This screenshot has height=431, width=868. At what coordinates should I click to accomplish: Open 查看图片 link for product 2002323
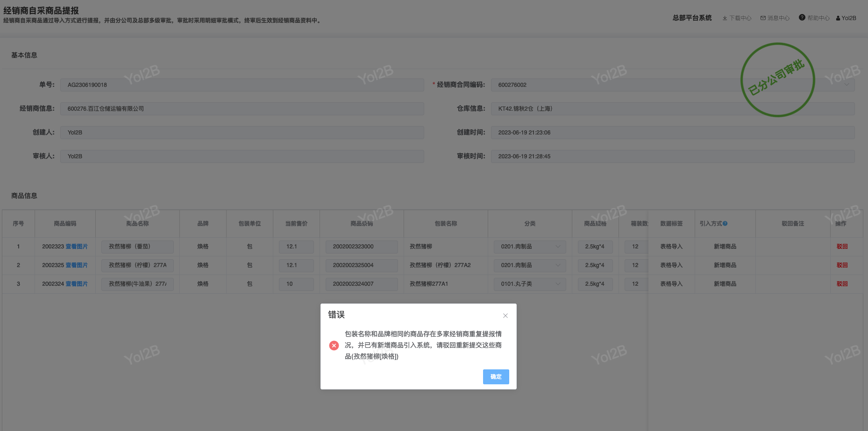(x=77, y=247)
